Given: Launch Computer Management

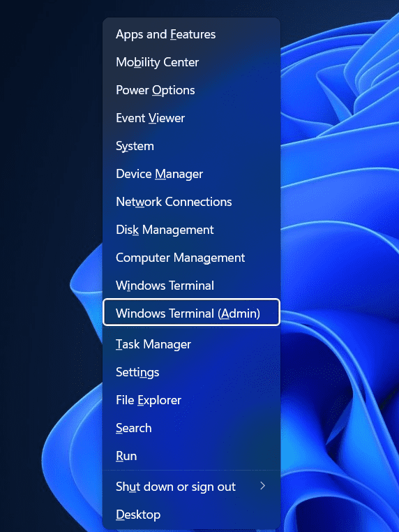Looking at the screenshot, I should click(x=192, y=258).
